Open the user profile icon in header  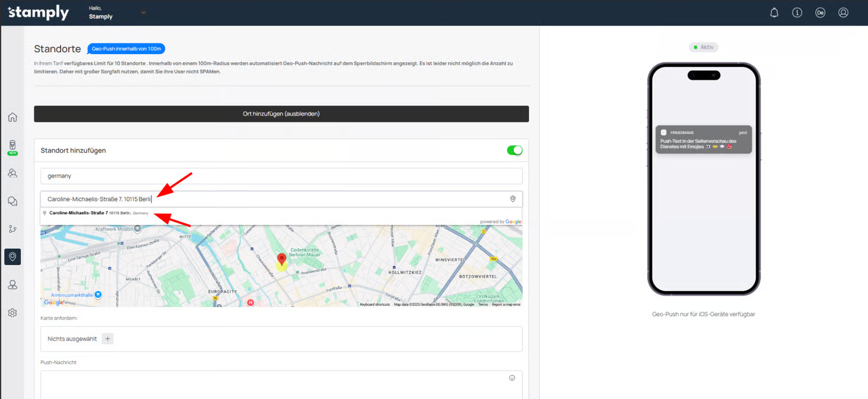pyautogui.click(x=843, y=13)
